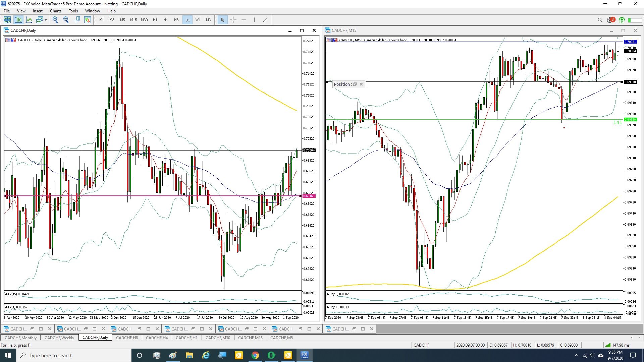Viewport: 644px width, 362px height.
Task: Zoom in using the magnifier plus icon
Action: (x=55, y=20)
